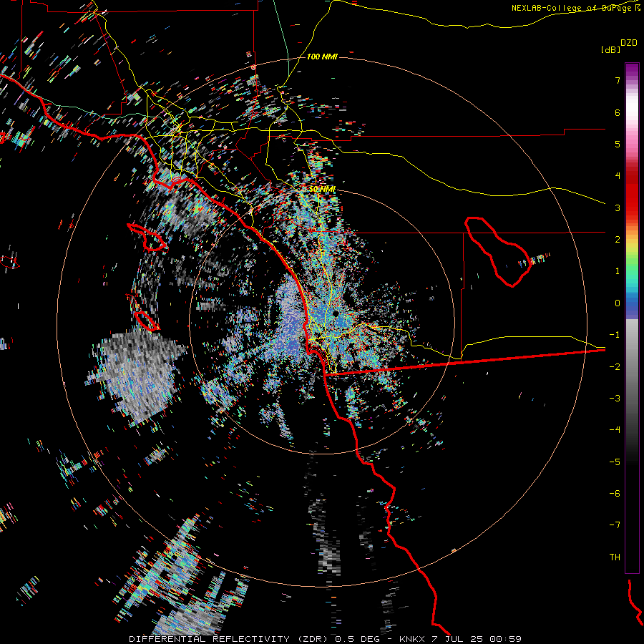Screen dimensions: 644x644
Task: Click the NEXLAB-College of DuPage watermark text
Action: [575, 8]
